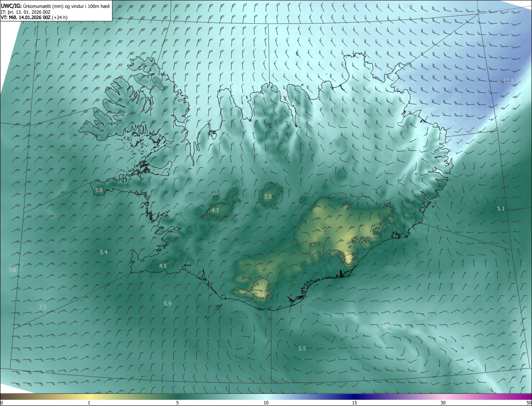This screenshot has height=406, width=532.
Task: Click the 4.3 value label on the map
Action: pyautogui.click(x=215, y=210)
